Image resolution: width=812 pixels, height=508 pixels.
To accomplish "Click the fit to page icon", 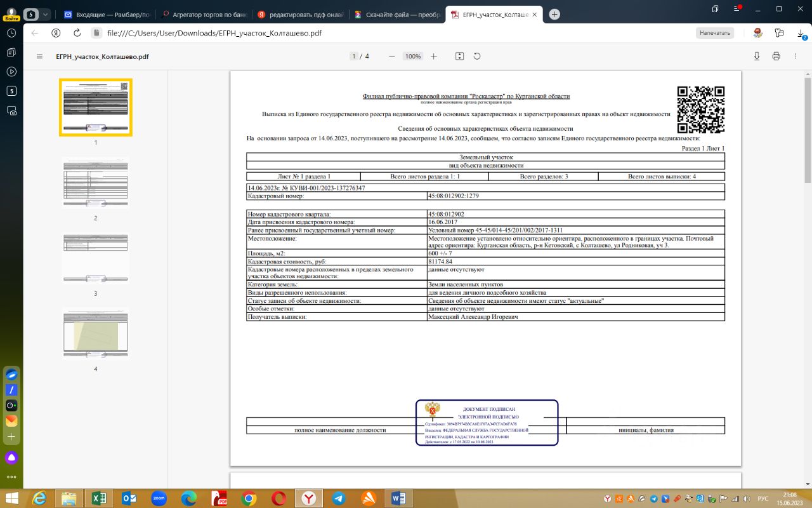I will click(x=460, y=57).
